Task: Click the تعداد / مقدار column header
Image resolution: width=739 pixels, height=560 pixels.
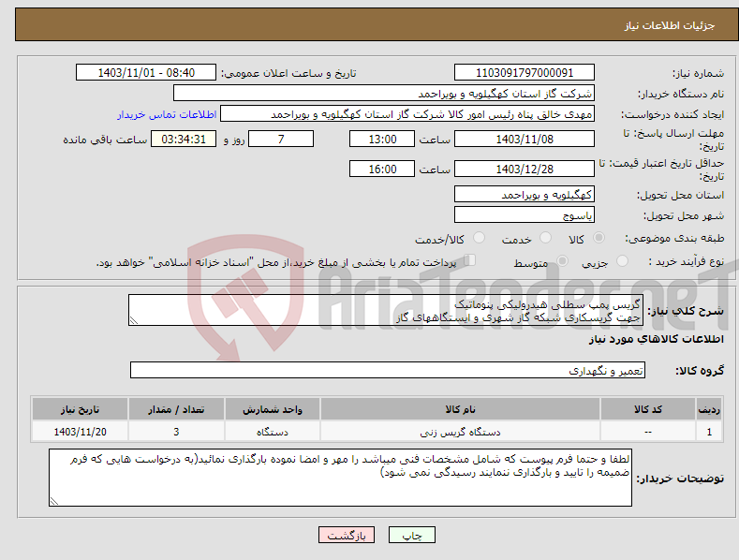Action: coord(176,409)
